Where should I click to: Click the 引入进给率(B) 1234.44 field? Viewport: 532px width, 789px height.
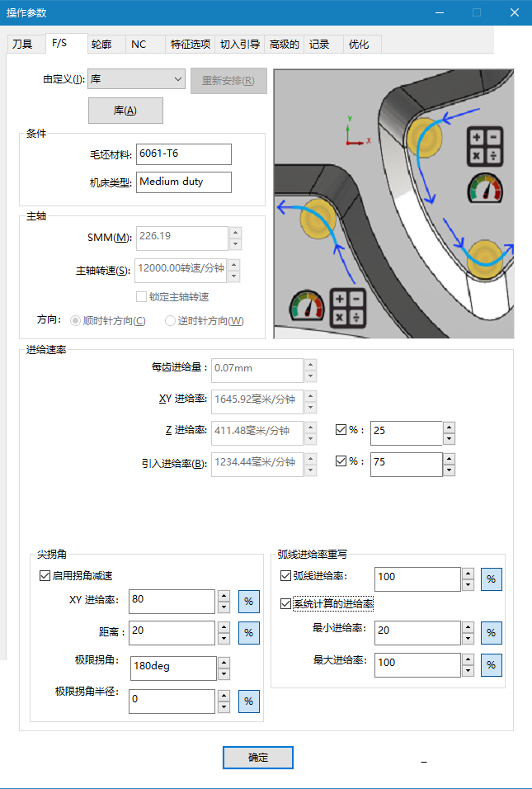[x=257, y=464]
